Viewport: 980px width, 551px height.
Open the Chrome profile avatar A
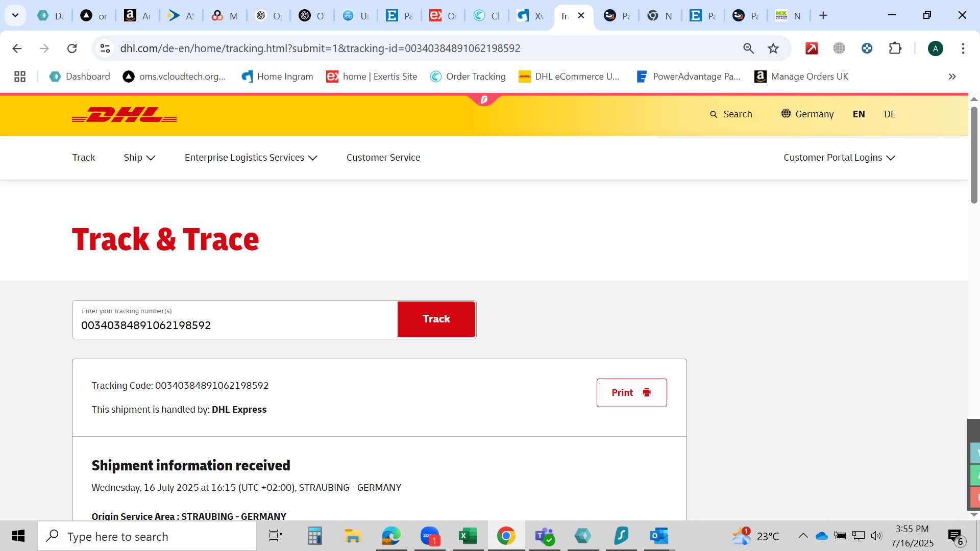click(x=935, y=48)
